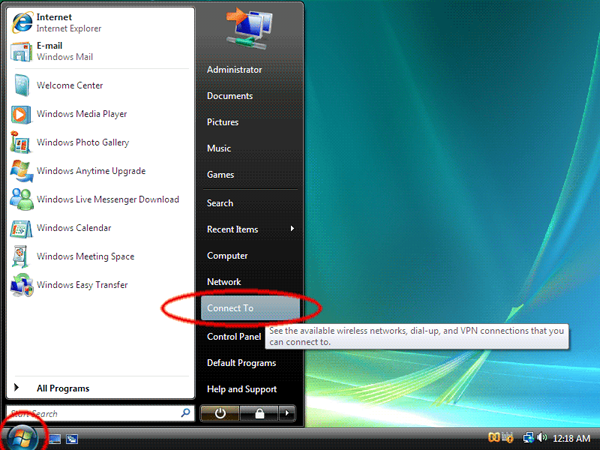
Task: Expand the Recent Items submenu
Action: click(291, 229)
